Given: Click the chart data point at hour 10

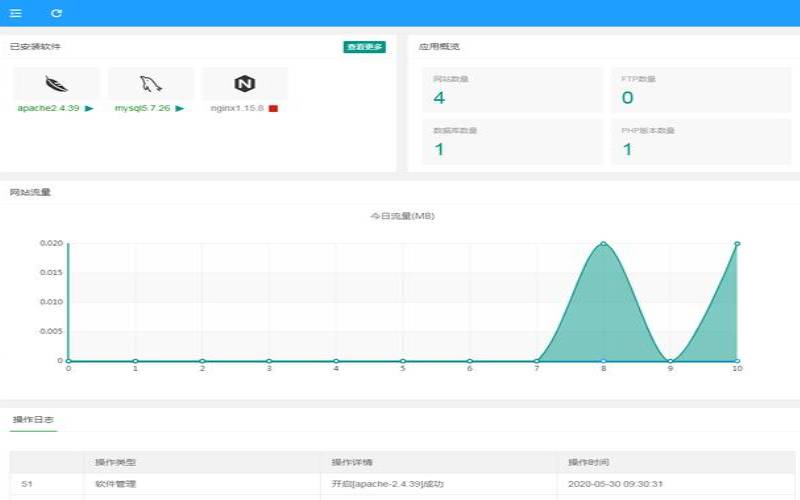Looking at the screenshot, I should 737,244.
